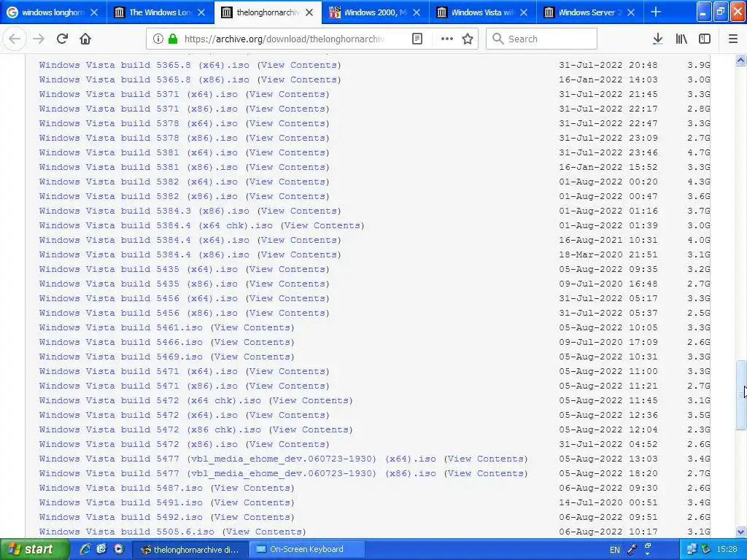The image size is (747, 560).
Task: Open Windows Vista build 5461.iso link
Action: 121,327
